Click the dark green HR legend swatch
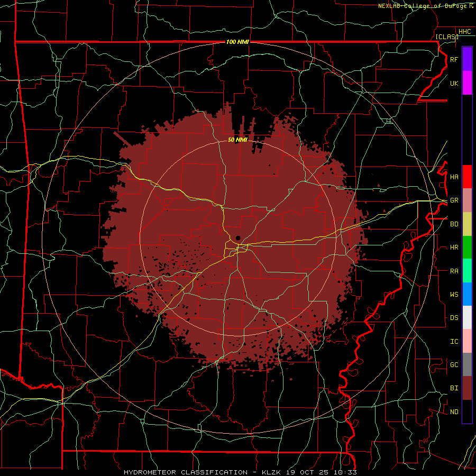 (467, 247)
